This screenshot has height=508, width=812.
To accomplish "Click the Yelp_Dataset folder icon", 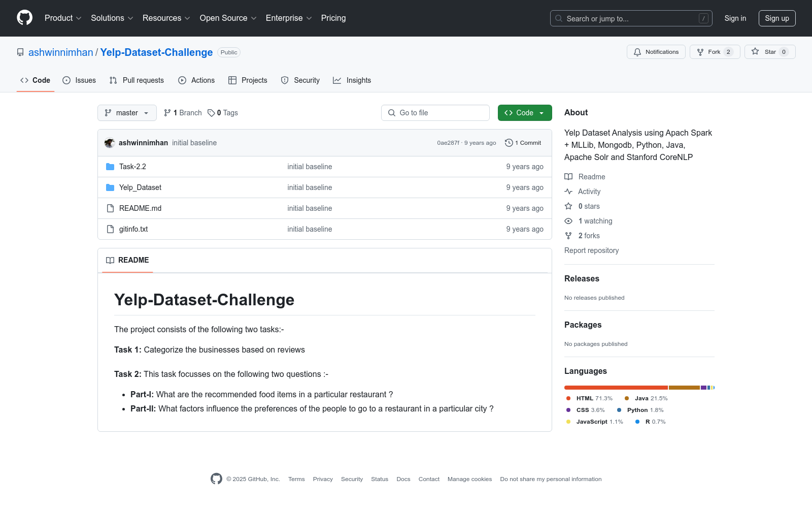I will click(110, 187).
